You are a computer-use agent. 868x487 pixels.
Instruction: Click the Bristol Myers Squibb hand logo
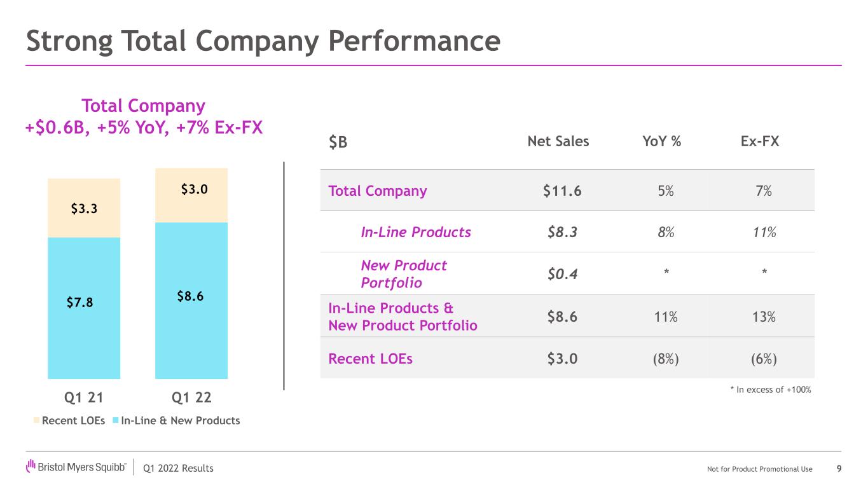coord(31,467)
